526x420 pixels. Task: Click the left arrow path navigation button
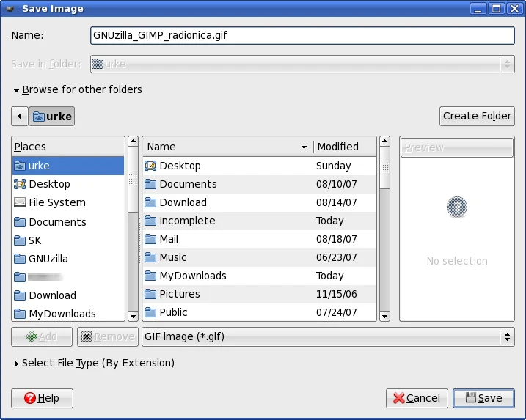click(x=20, y=117)
